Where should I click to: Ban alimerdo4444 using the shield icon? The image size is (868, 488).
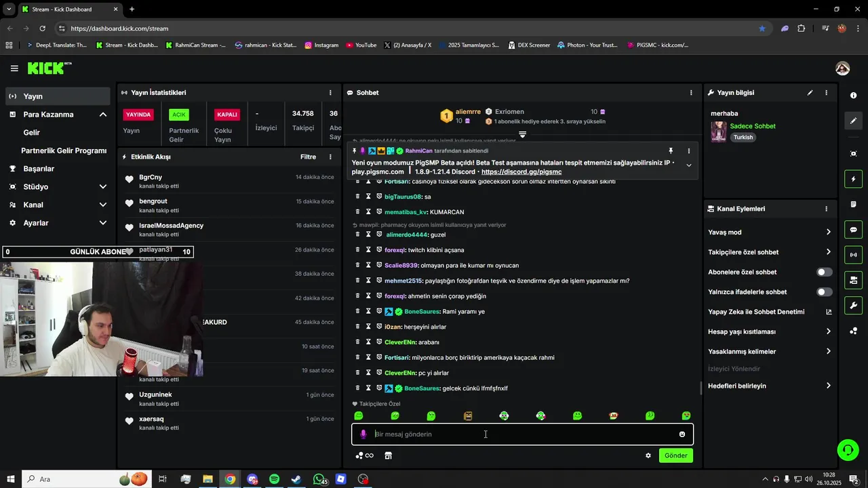379,235
